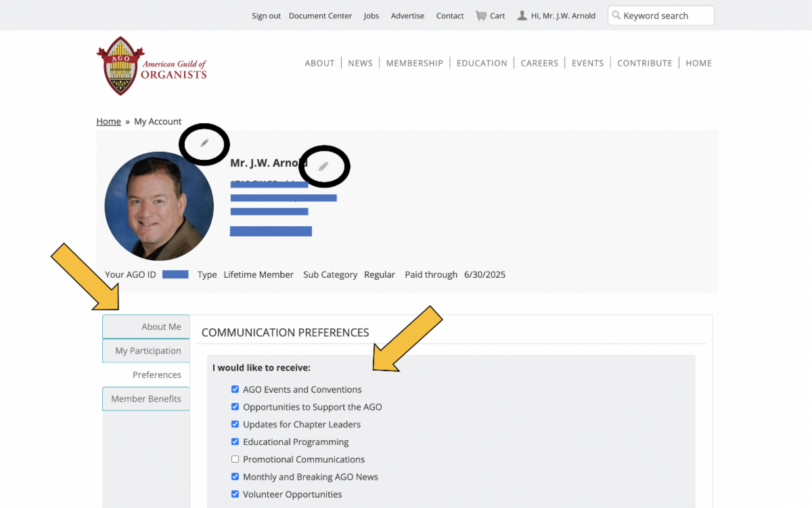Uncheck Volunteer Opportunities
The width and height of the screenshot is (812, 508).
[x=235, y=494]
